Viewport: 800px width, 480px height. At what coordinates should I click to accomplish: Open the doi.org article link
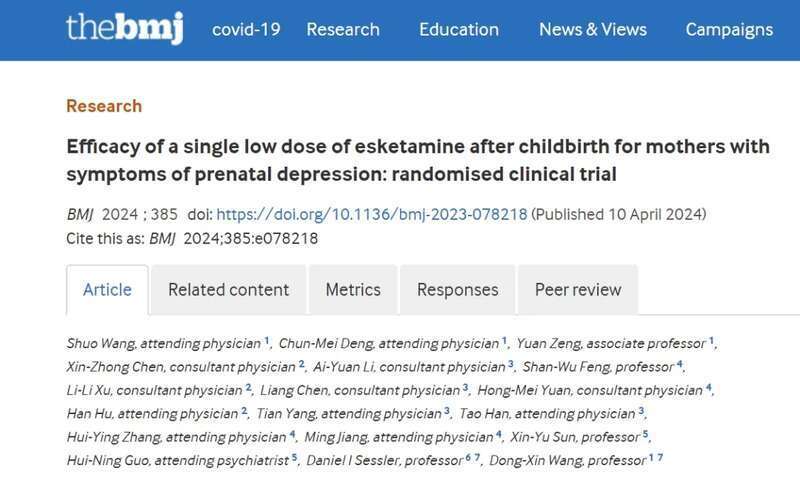pos(371,214)
